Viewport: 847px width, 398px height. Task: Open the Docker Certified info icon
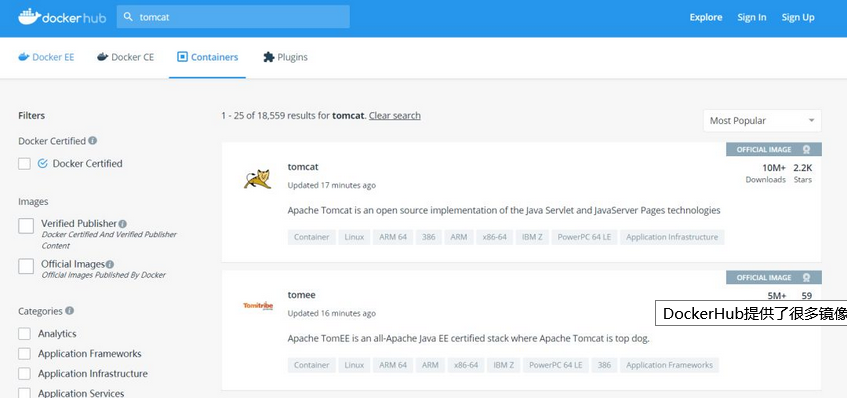pyautogui.click(x=92, y=140)
